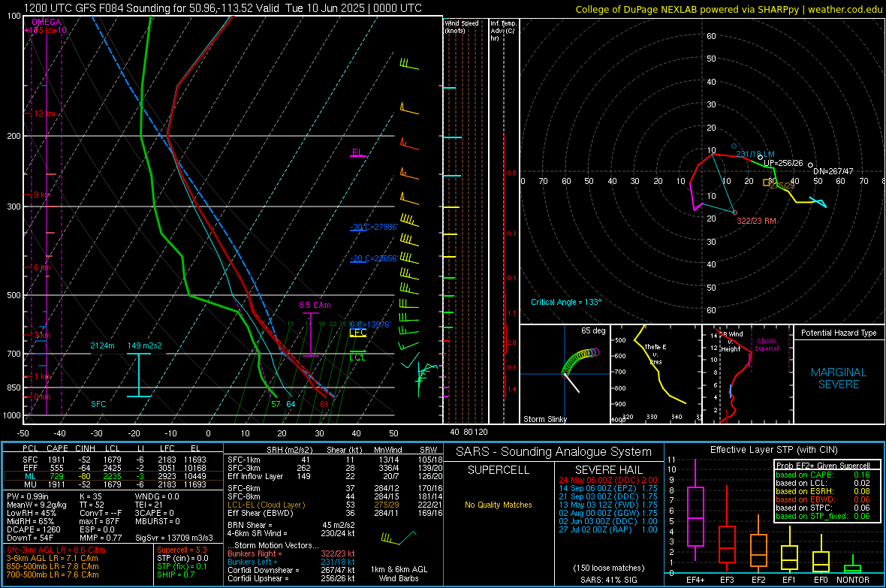
Task: Click the Bunkers Left = 231/18 kt line
Action: [x=291, y=562]
